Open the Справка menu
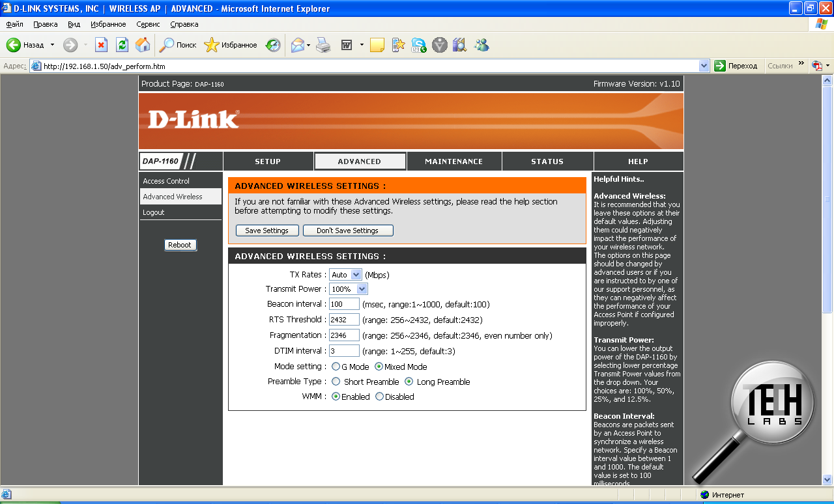This screenshot has height=504, width=834. 184,24
